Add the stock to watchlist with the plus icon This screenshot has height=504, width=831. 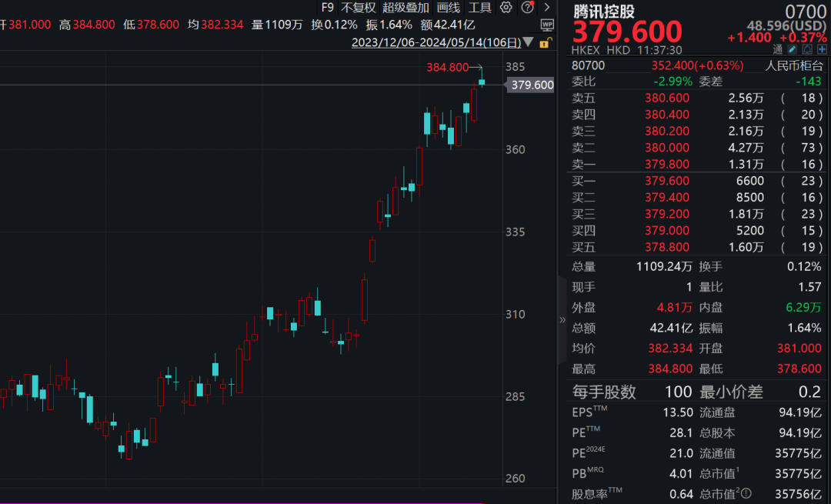tap(822, 49)
